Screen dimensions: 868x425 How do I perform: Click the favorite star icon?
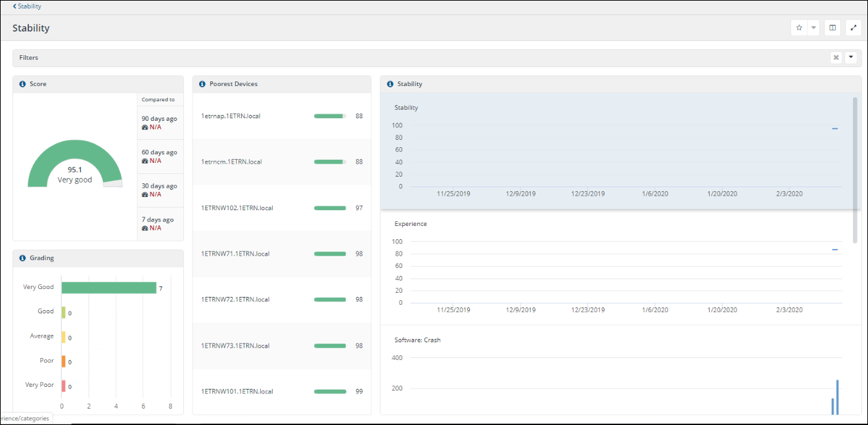tap(799, 28)
